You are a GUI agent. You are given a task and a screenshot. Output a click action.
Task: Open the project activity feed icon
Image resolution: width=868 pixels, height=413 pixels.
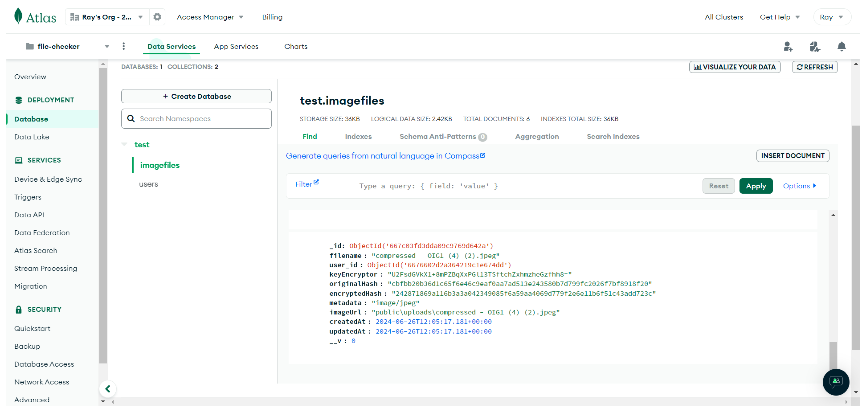[815, 47]
